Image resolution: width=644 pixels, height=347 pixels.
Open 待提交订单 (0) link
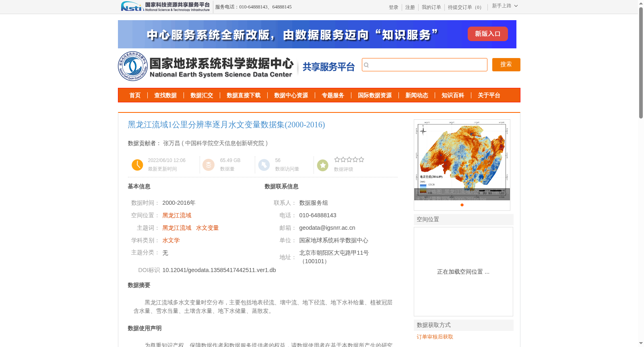coord(466,7)
